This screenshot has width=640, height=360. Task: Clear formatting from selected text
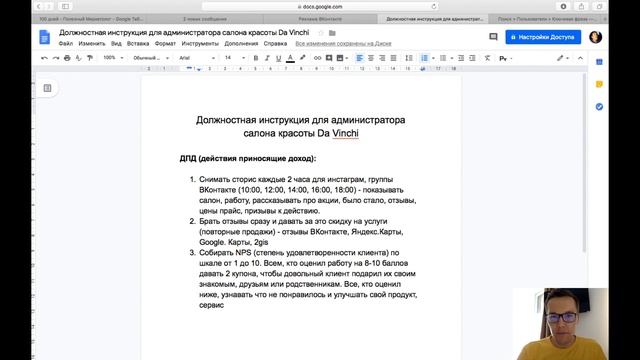(487, 58)
